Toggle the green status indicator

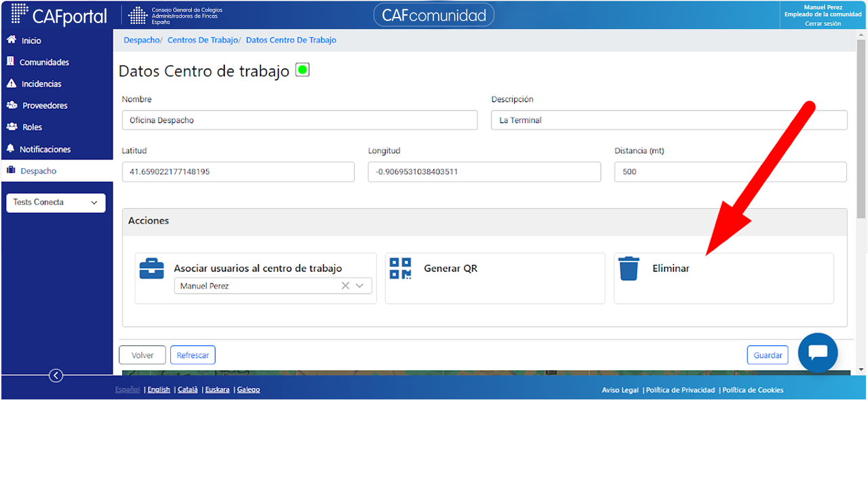click(x=302, y=70)
